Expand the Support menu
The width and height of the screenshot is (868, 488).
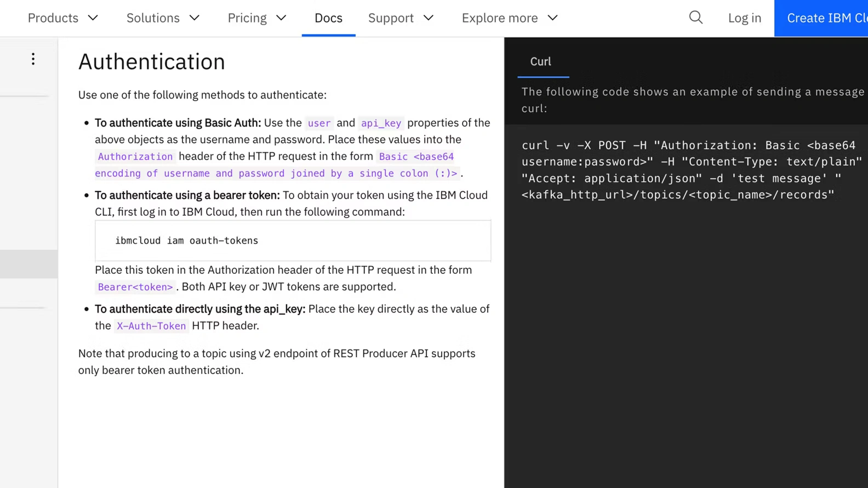tap(401, 18)
